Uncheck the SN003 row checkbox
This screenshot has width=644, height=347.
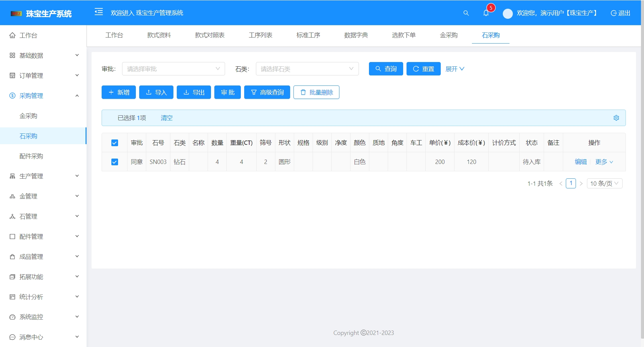pos(115,162)
